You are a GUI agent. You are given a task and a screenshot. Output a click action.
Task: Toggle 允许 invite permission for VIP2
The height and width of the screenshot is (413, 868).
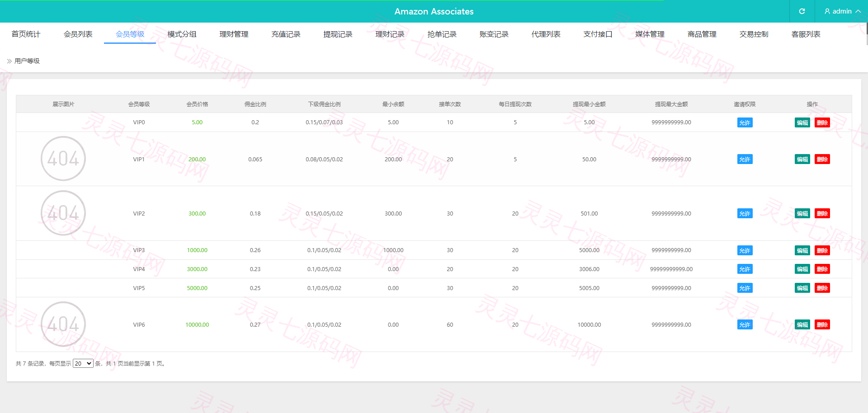click(745, 213)
